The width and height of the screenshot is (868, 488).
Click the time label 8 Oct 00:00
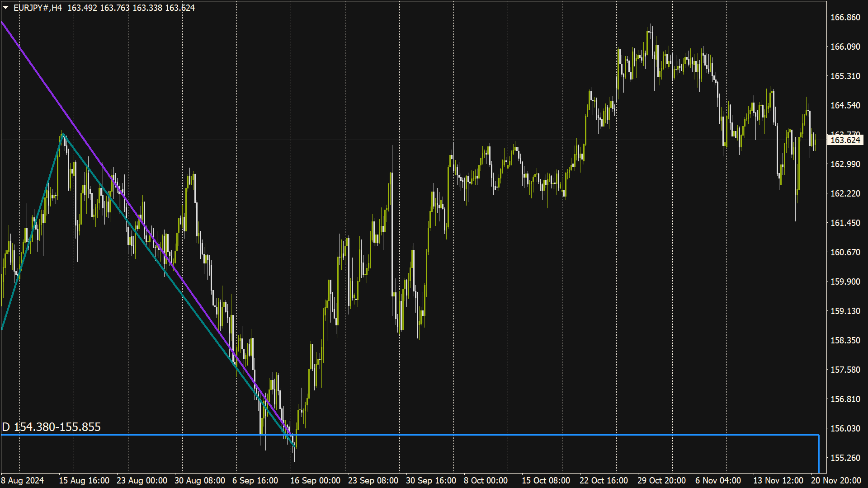click(x=486, y=480)
